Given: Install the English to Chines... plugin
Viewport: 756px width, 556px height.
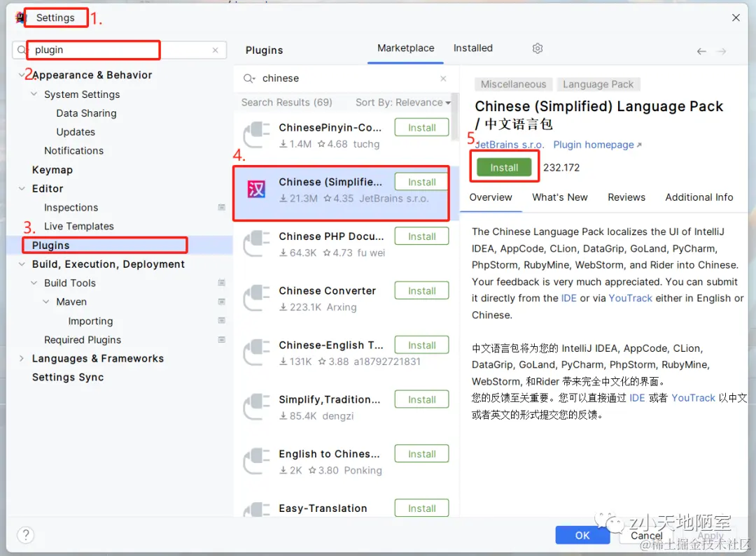Looking at the screenshot, I should point(421,455).
